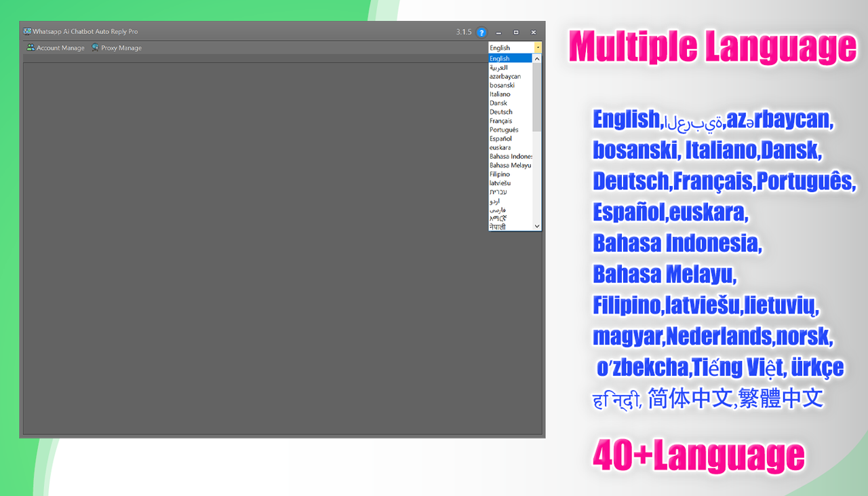Click language list scroll-down arrow
Viewport: 868px width, 496px height.
[x=537, y=226]
